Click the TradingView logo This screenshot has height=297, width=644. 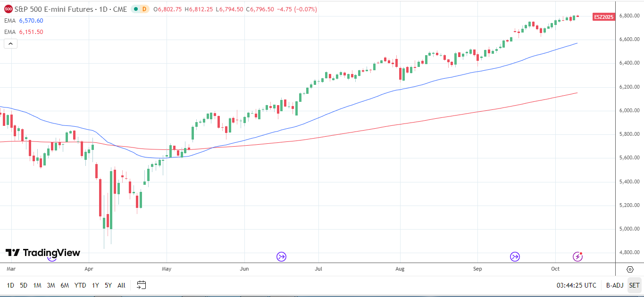pos(43,253)
